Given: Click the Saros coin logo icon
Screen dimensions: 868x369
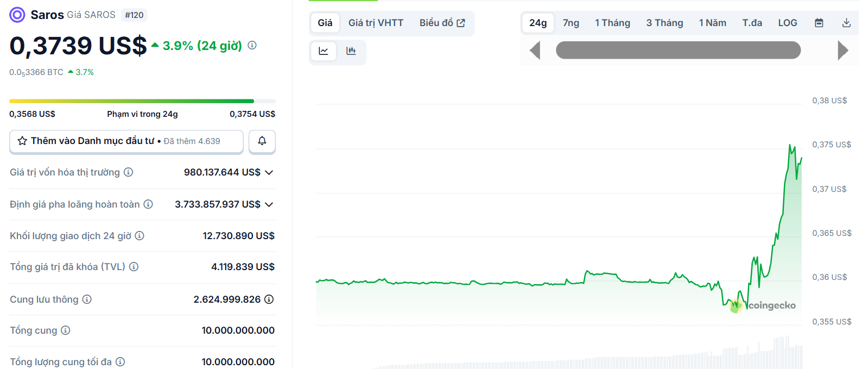Looking at the screenshot, I should pyautogui.click(x=17, y=15).
